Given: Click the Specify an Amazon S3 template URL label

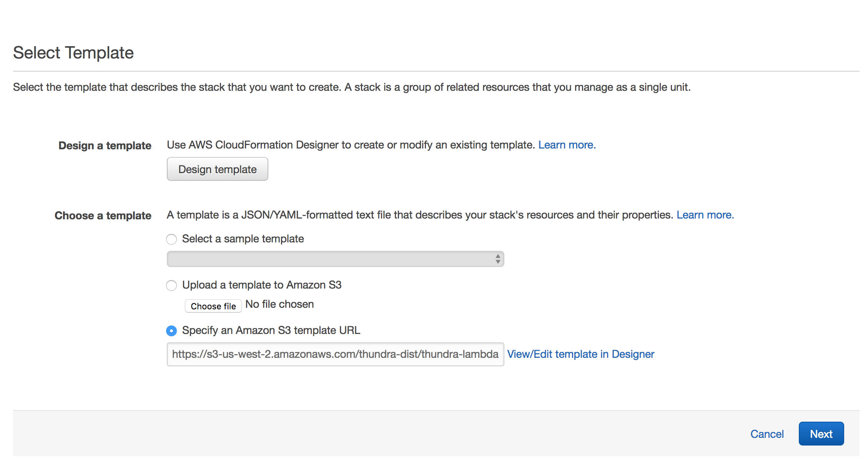Looking at the screenshot, I should tap(271, 330).
